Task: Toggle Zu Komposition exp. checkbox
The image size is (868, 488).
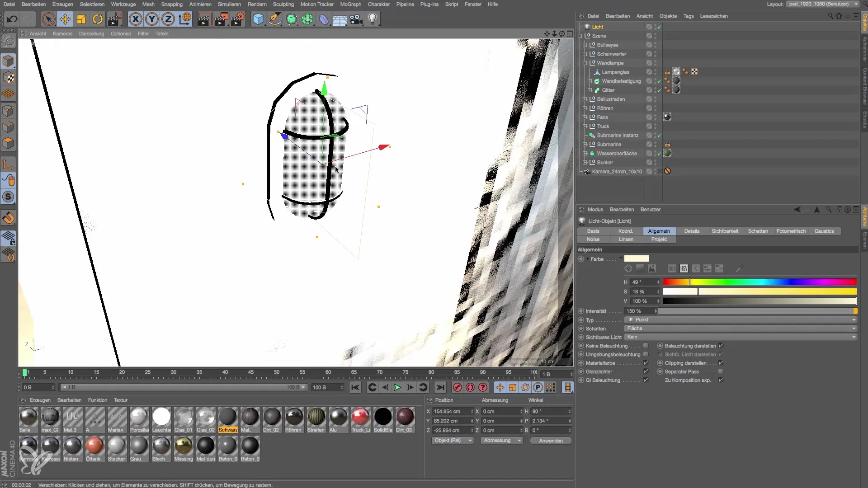Action: point(721,380)
